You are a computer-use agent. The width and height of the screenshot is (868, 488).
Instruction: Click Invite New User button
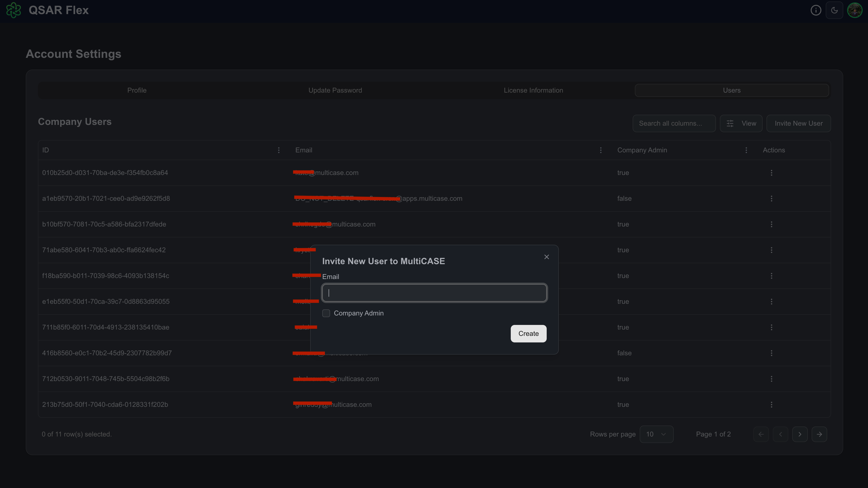(x=798, y=123)
